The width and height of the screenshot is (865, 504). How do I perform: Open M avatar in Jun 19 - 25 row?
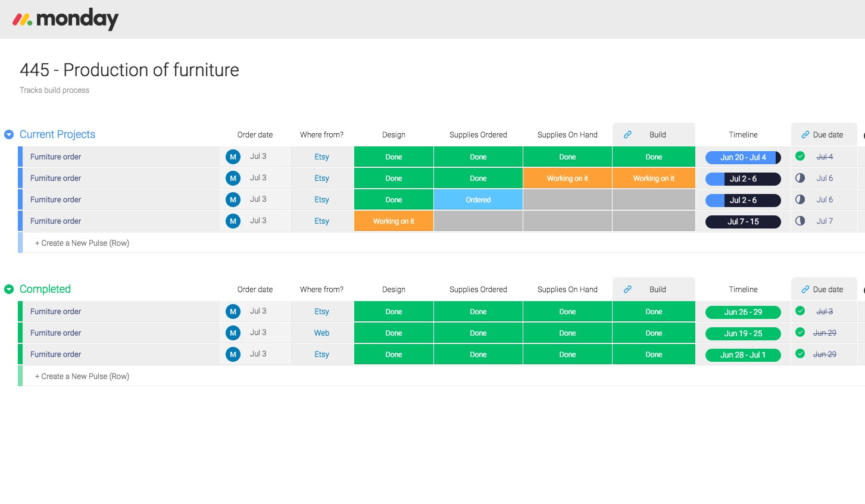pos(233,333)
